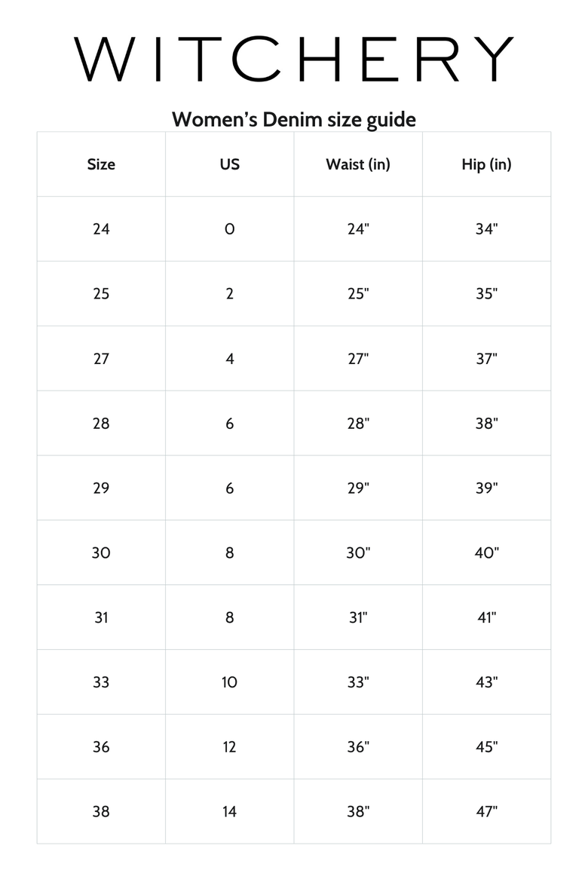Click the WITCHERY logo
This screenshot has height=882, width=588.
[x=294, y=59]
